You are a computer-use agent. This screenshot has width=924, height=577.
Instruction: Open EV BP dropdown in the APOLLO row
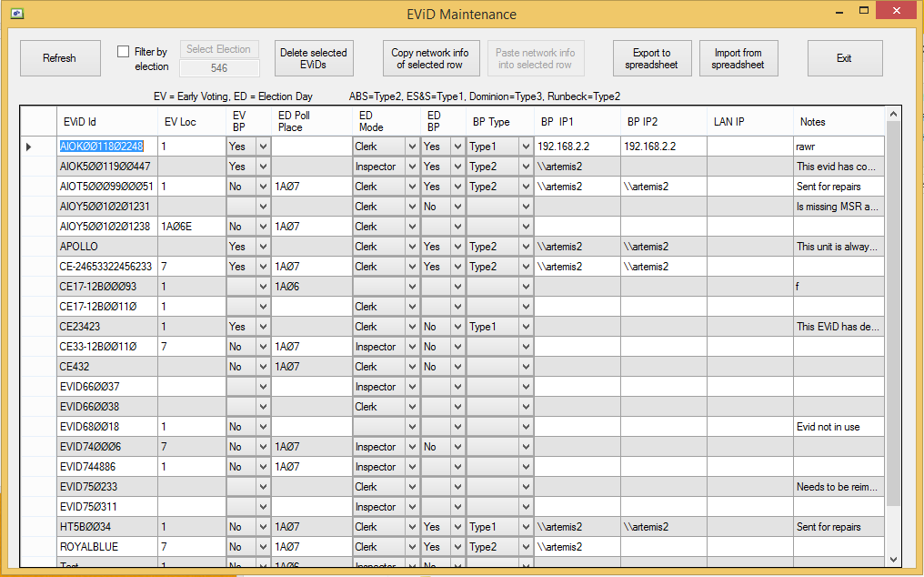tap(263, 247)
